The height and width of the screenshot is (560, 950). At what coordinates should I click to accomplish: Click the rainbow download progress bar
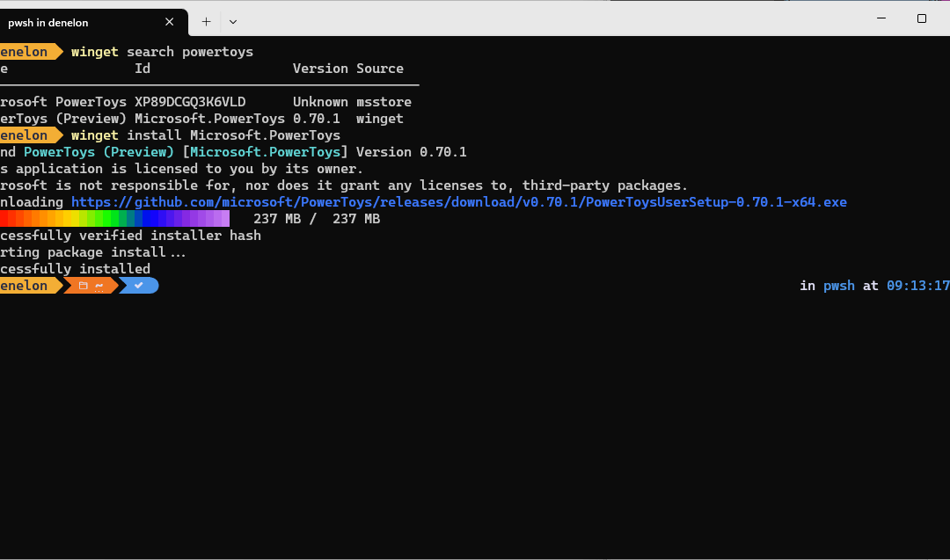click(x=114, y=218)
